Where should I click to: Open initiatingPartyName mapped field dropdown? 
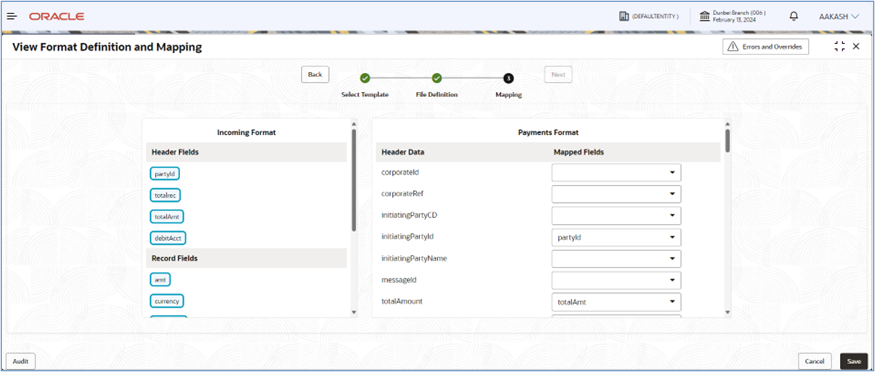(616, 259)
